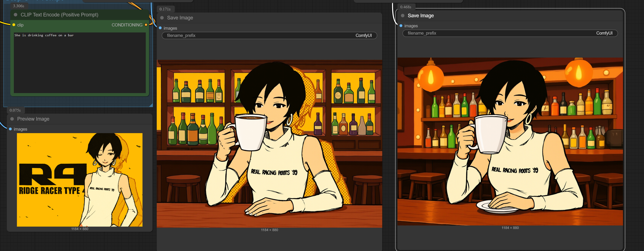Click the CLIP Text Encode (Positive Prompt) title
This screenshot has width=644, height=251.
coord(59,15)
